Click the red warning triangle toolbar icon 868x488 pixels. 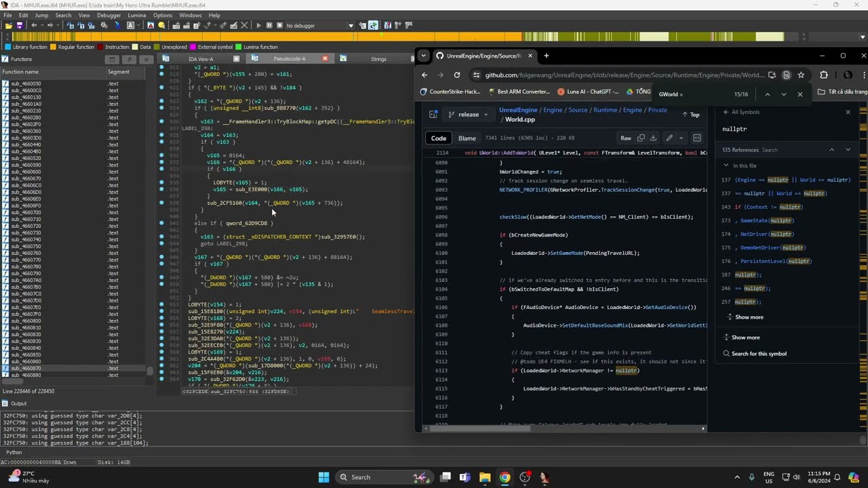point(151,25)
